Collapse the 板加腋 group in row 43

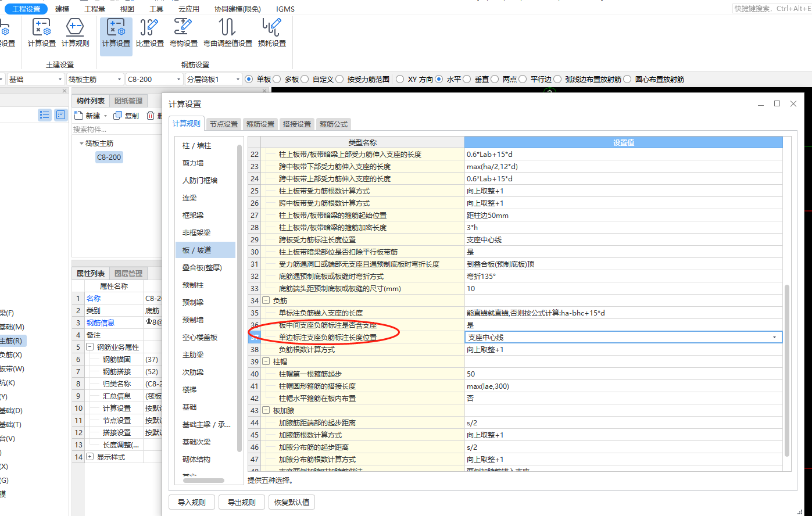(x=266, y=411)
